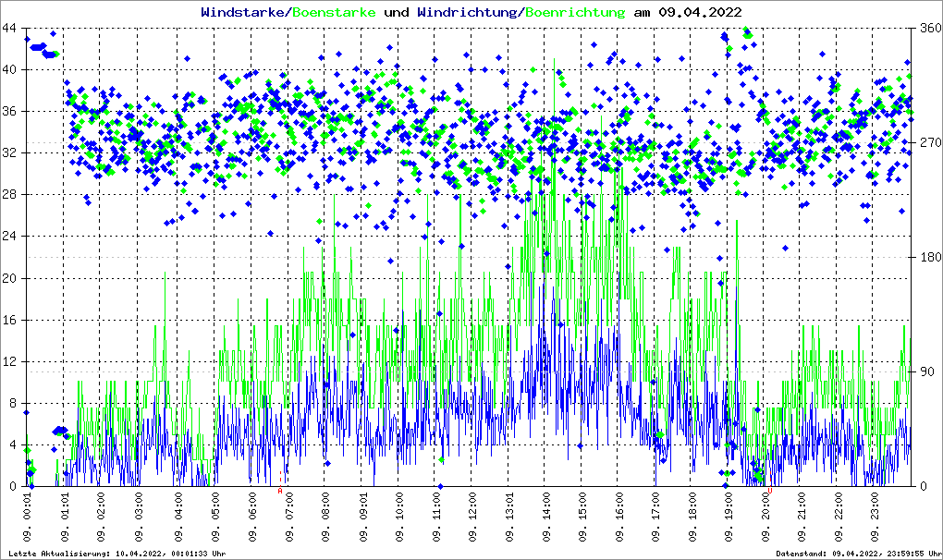Click the red sunrise marker 'A' on the time axis
943x560 pixels.
280,491
